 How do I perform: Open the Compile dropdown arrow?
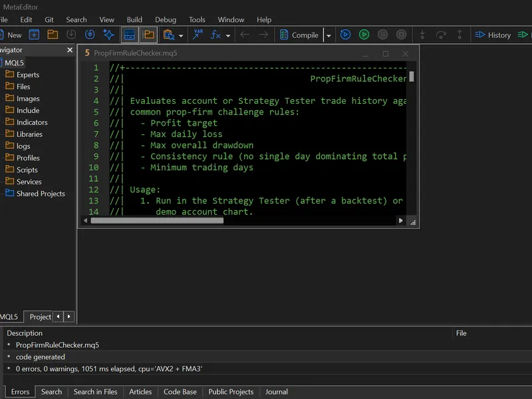tap(329, 35)
